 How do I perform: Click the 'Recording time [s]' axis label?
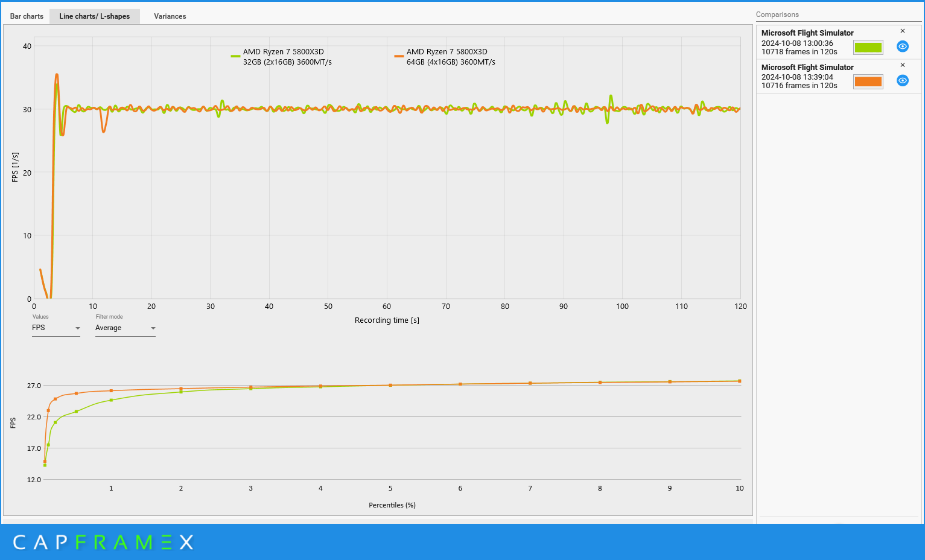[x=387, y=320]
